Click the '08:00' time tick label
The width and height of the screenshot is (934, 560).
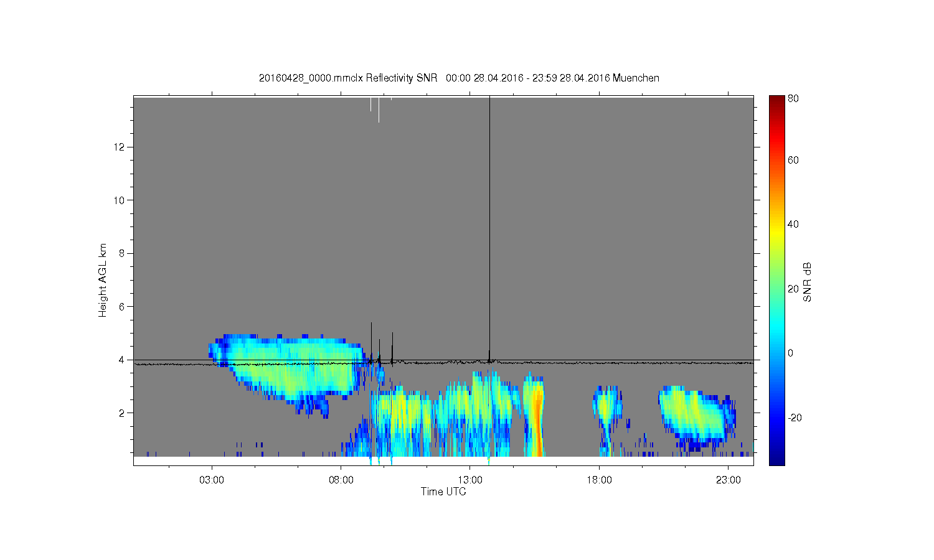tap(341, 480)
